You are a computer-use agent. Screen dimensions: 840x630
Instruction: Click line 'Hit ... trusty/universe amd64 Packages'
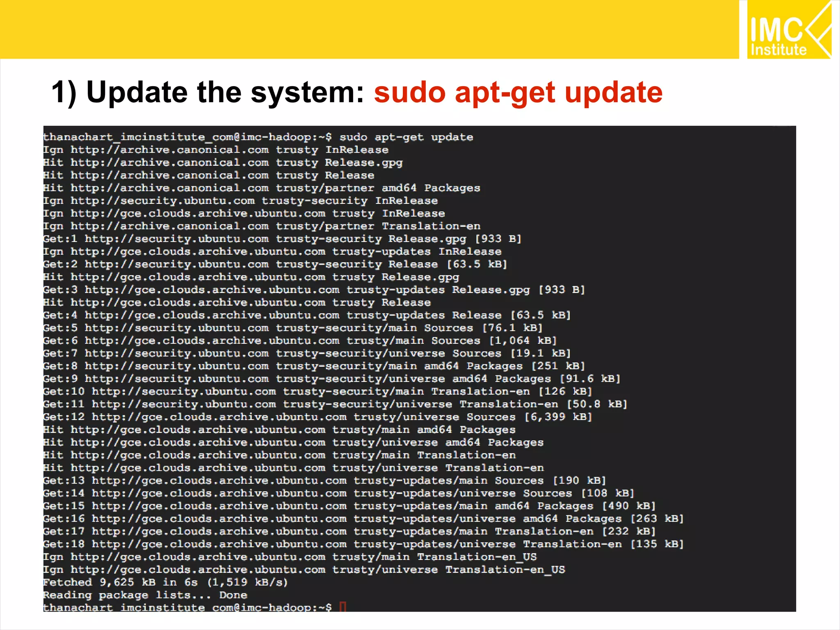click(293, 442)
